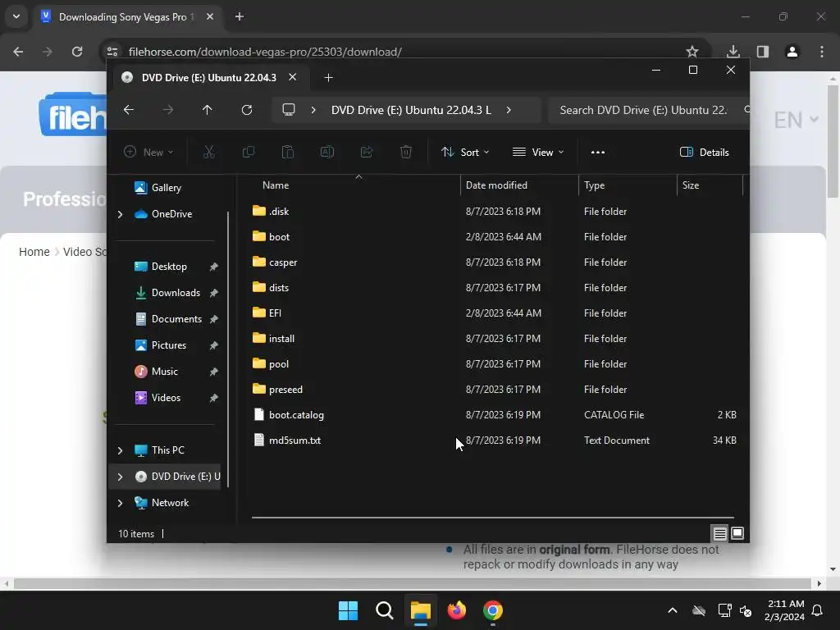
Task: Open the Sort dropdown menu
Action: coord(465,152)
